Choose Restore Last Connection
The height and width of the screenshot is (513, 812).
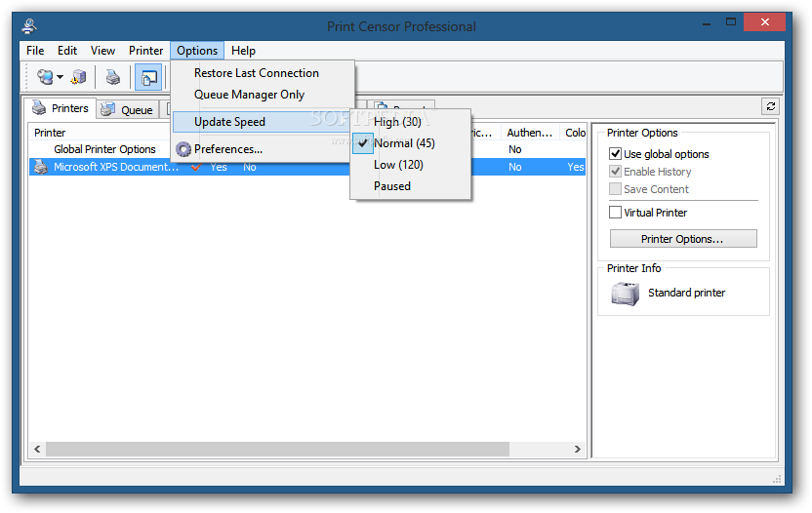[257, 73]
